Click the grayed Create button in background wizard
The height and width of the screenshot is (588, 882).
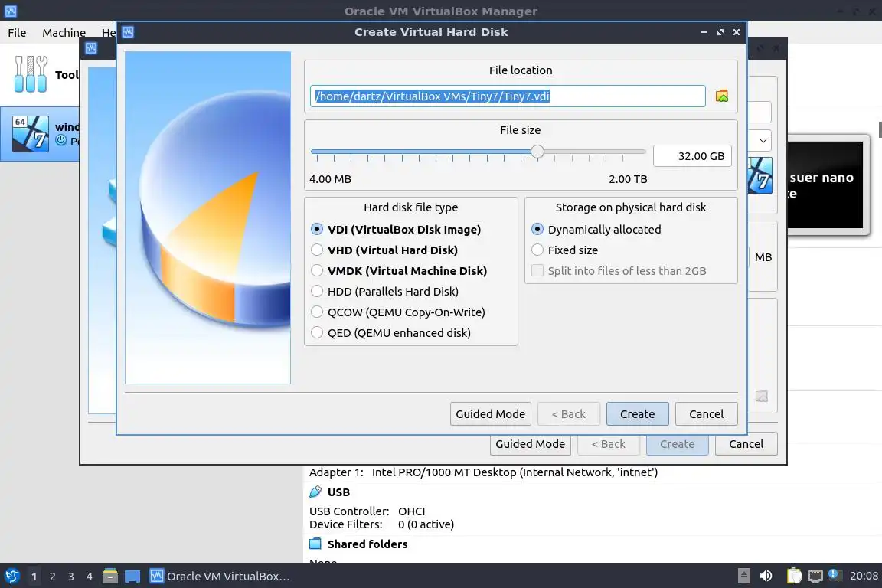[x=677, y=444]
